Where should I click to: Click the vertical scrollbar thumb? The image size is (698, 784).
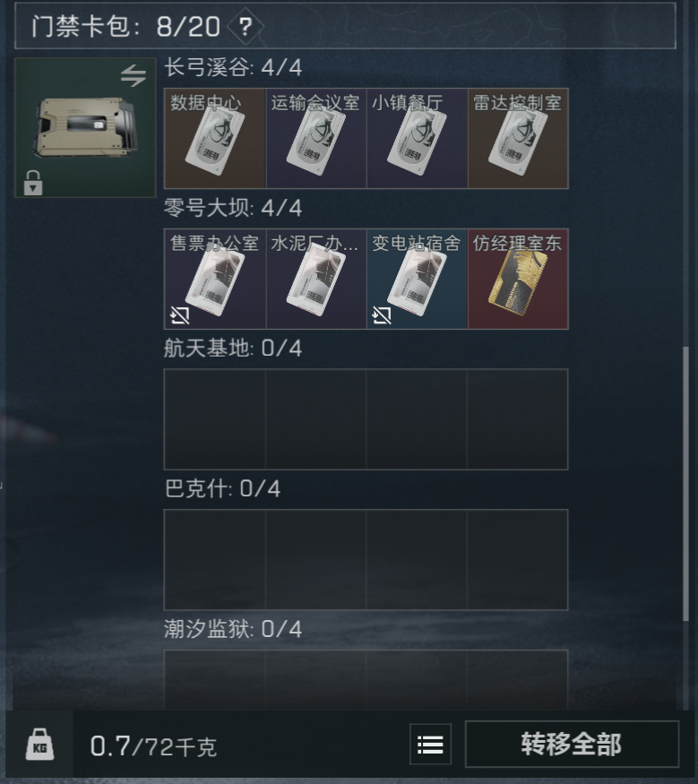click(x=686, y=484)
